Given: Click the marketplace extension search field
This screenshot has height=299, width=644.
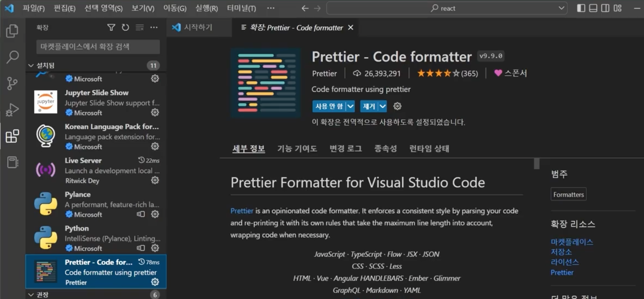Looking at the screenshot, I should click(x=98, y=46).
